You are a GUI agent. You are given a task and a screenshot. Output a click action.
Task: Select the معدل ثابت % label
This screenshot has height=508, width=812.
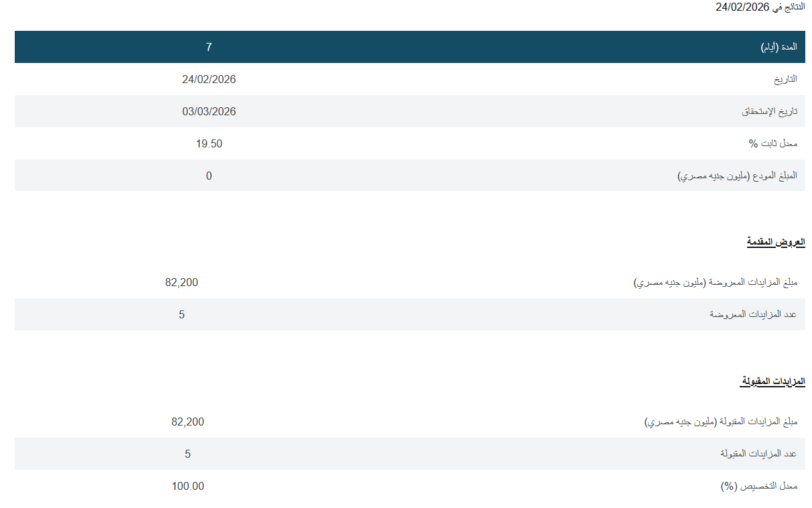pos(773,143)
